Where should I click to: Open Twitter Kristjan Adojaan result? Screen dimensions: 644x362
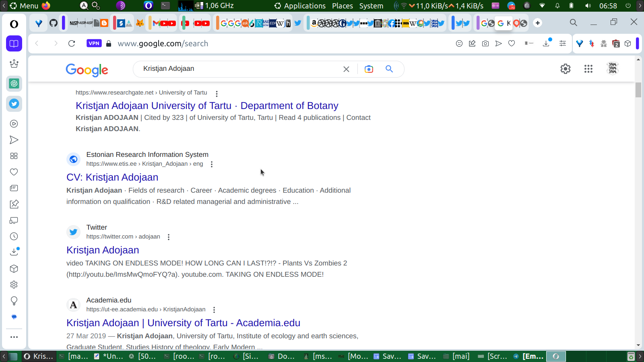(x=103, y=250)
